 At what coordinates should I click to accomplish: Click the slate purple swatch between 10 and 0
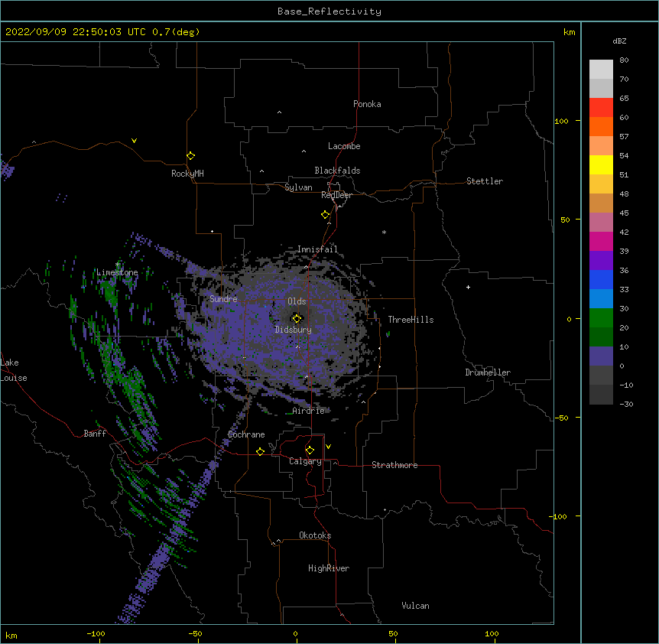point(601,356)
